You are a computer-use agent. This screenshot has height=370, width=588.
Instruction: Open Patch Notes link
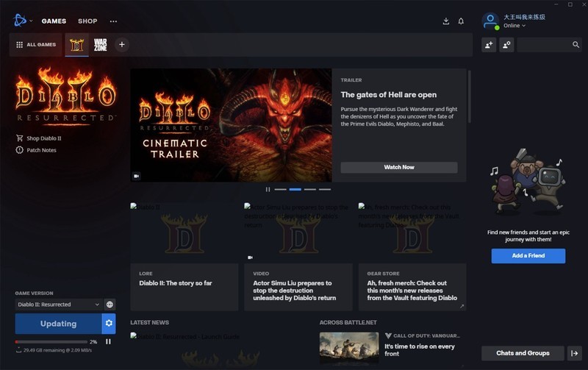[36, 150]
